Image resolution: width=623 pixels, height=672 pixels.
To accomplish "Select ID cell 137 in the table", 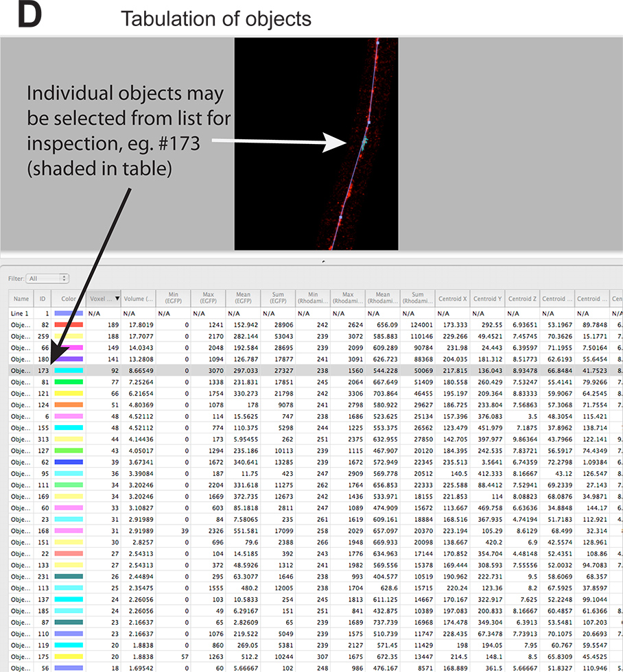I will [x=43, y=599].
